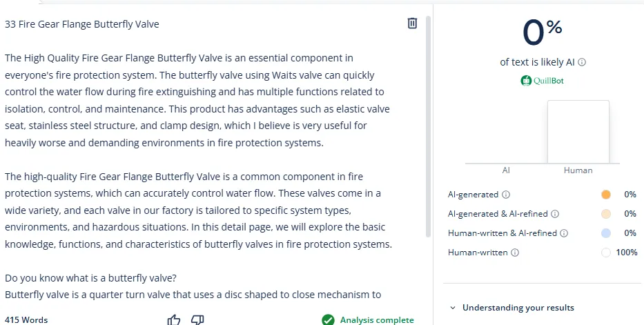Click the QuillBot logo
The height and width of the screenshot is (325, 644).
point(542,81)
